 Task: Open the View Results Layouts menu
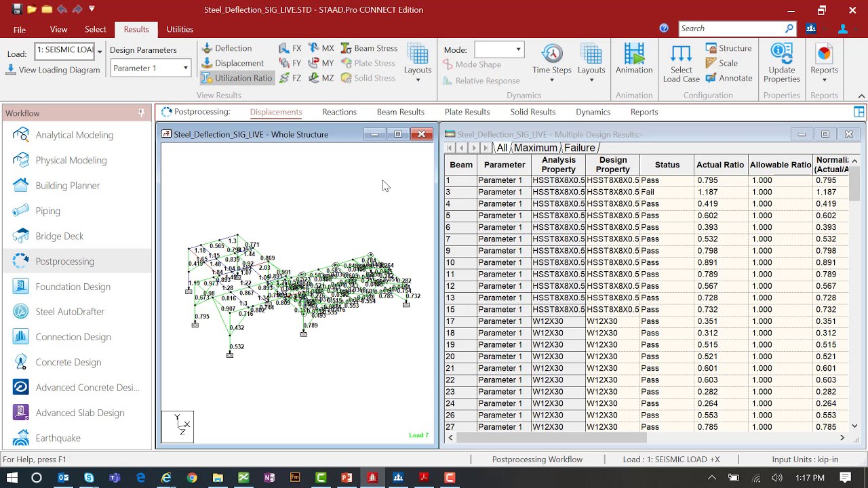(418, 63)
